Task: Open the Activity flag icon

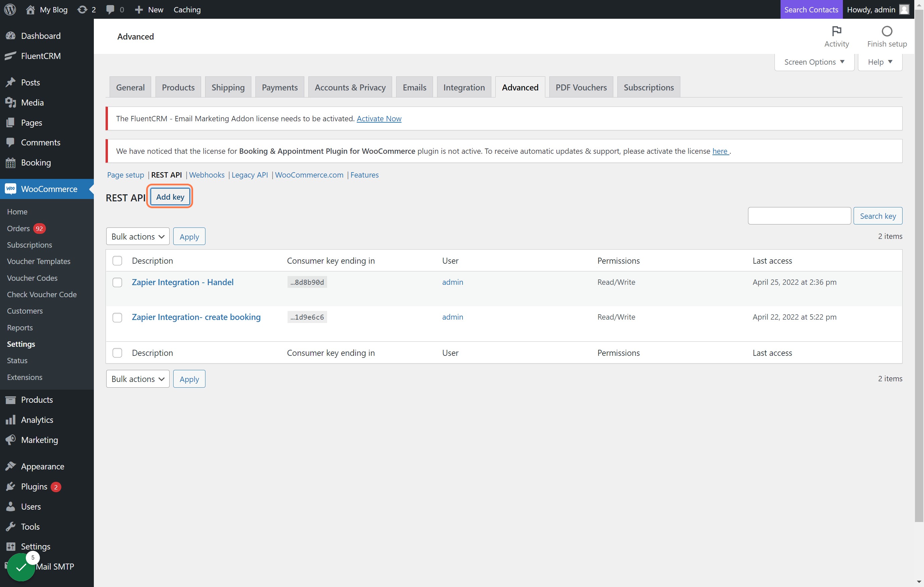Action: pyautogui.click(x=836, y=31)
